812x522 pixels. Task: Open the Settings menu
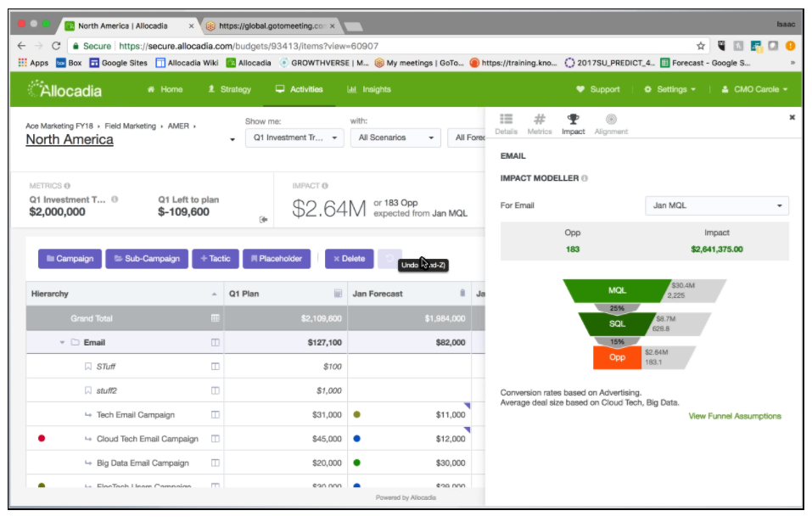(x=669, y=90)
